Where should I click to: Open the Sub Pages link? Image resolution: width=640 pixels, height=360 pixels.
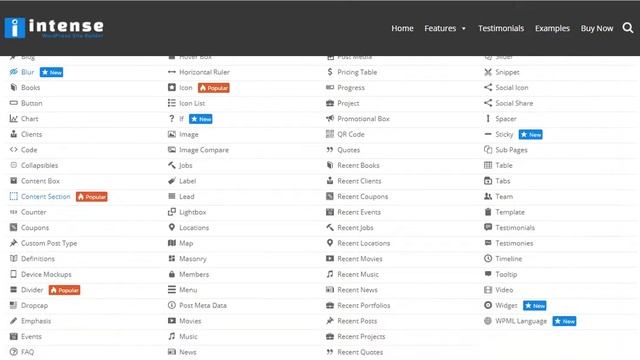click(511, 150)
